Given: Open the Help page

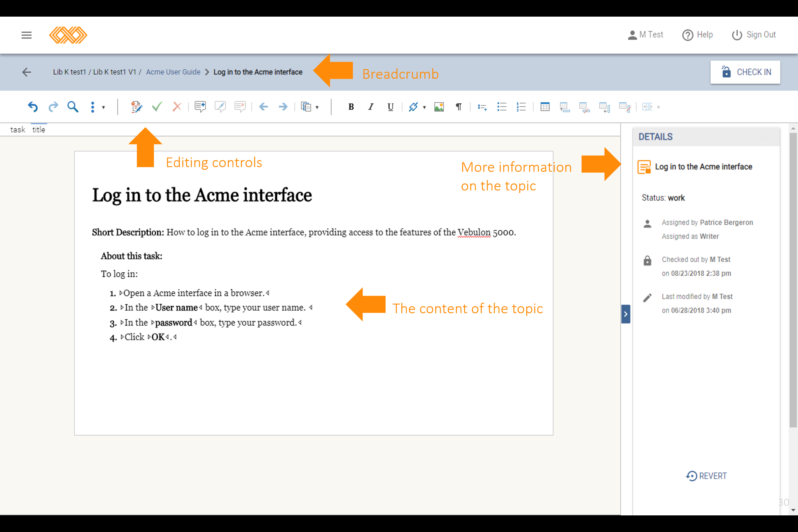Looking at the screenshot, I should click(698, 35).
